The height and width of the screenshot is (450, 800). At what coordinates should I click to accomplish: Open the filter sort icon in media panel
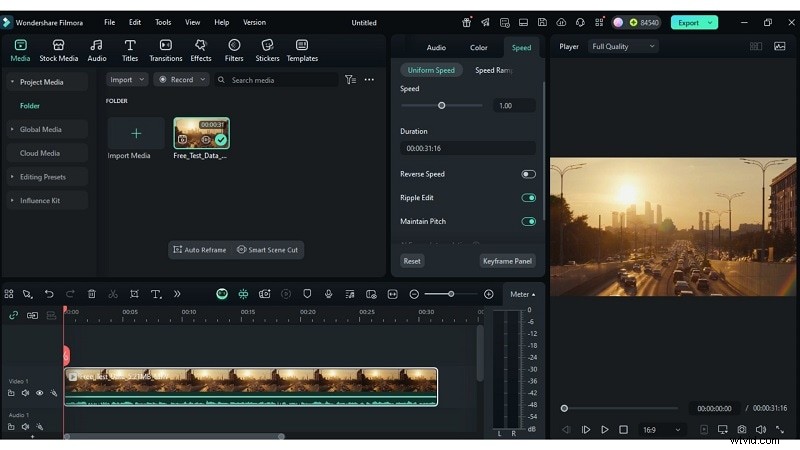coord(350,80)
